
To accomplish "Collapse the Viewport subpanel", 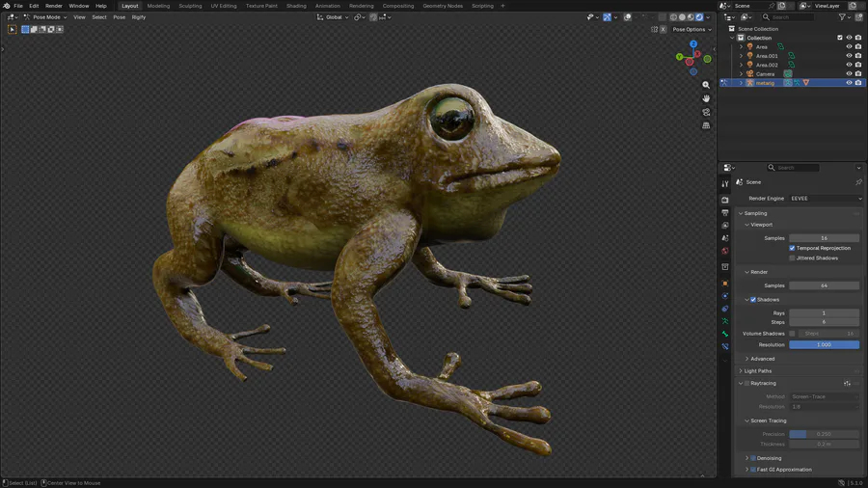I will pyautogui.click(x=761, y=225).
